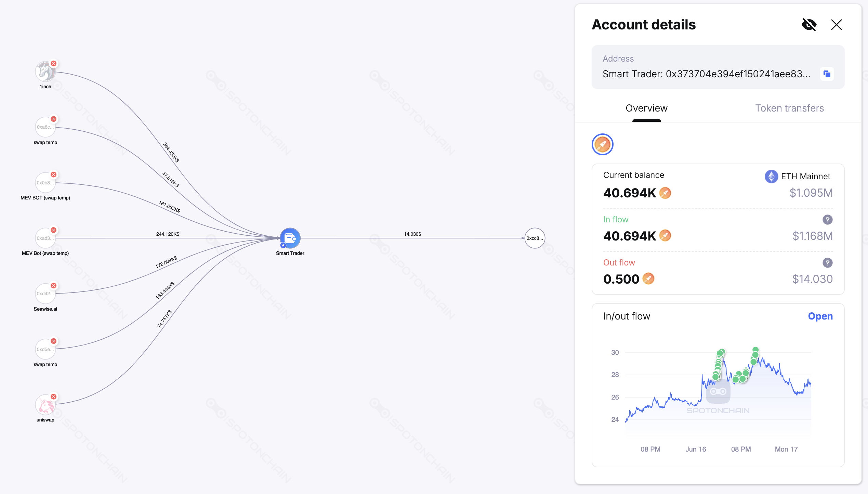Open the In/out flow chart
868x494 pixels.
tap(820, 316)
